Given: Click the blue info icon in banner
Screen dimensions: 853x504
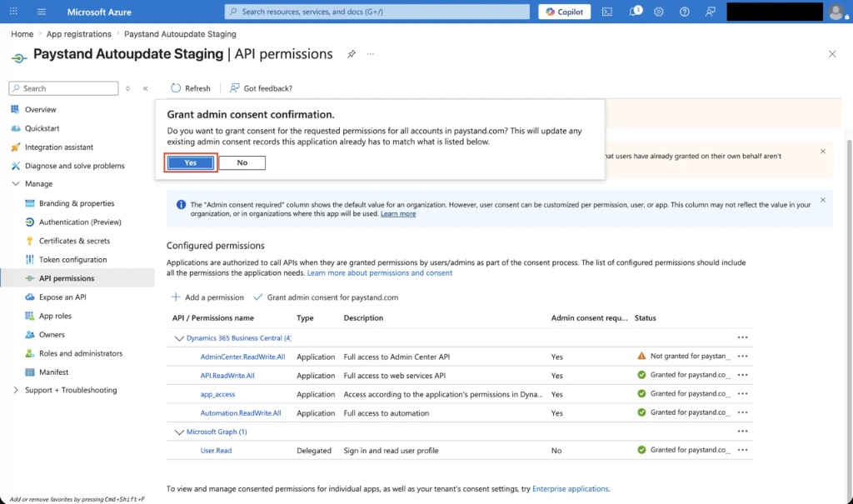Looking at the screenshot, I should click(x=181, y=205).
